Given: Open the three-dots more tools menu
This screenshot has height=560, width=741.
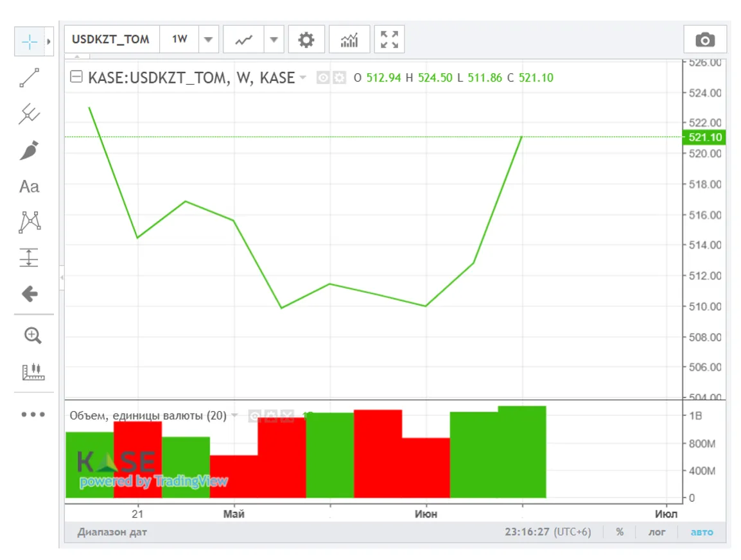Looking at the screenshot, I should pyautogui.click(x=33, y=414).
